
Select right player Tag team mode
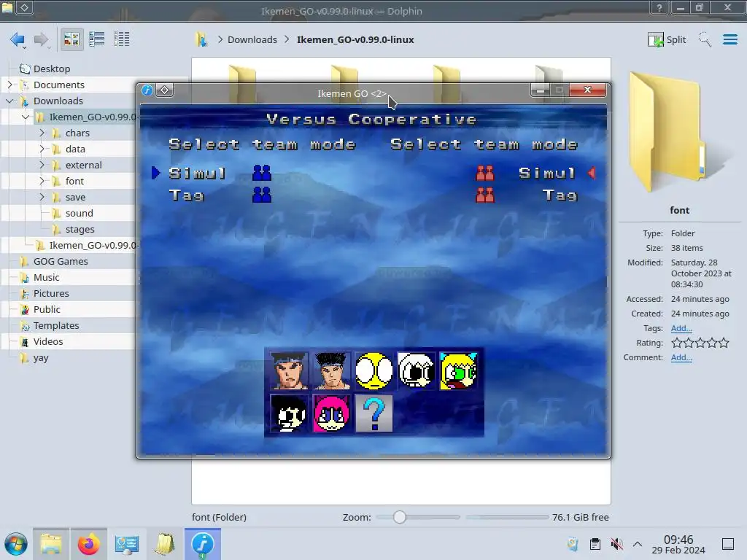pyautogui.click(x=560, y=195)
